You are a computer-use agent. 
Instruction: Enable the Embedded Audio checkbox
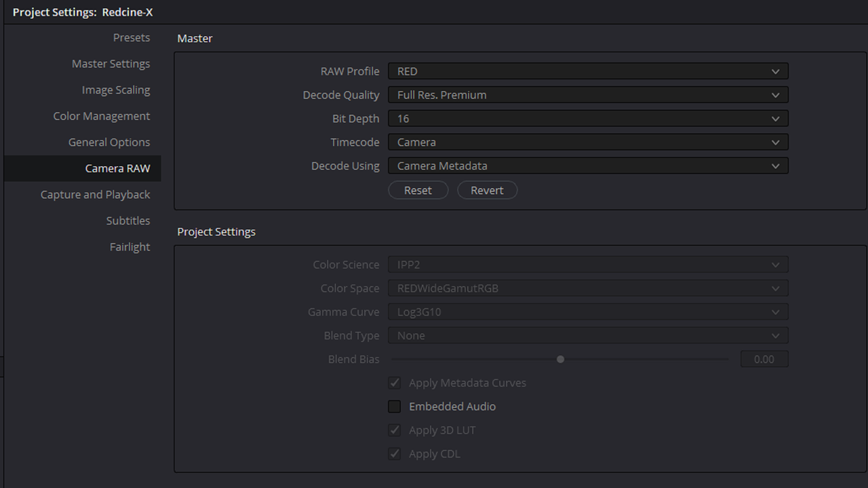(394, 407)
